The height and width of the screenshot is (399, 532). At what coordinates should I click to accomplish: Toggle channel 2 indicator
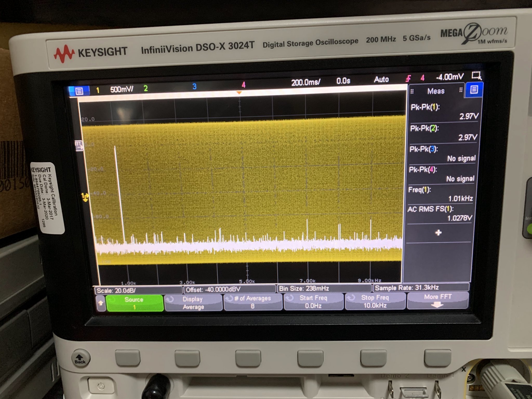tap(146, 89)
